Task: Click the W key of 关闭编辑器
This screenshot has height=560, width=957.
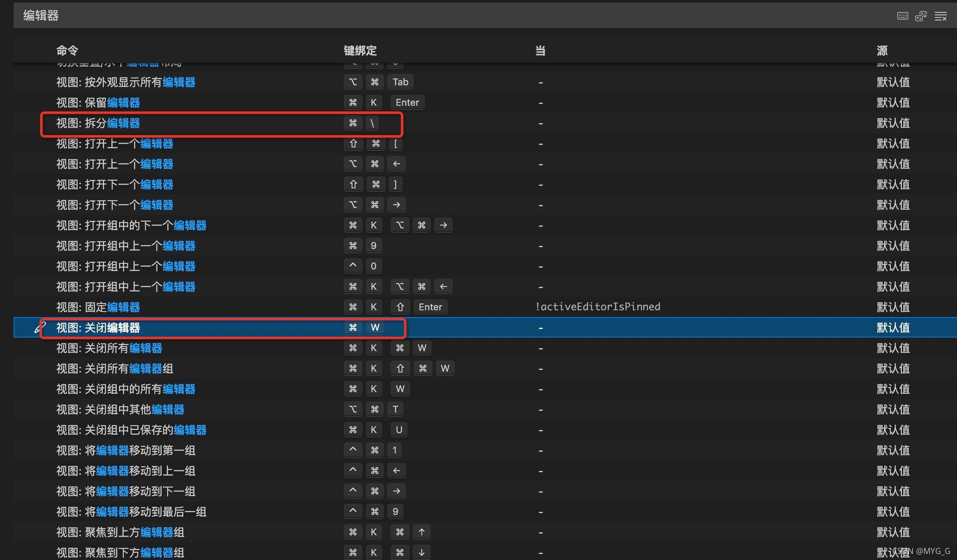Action: 375,327
